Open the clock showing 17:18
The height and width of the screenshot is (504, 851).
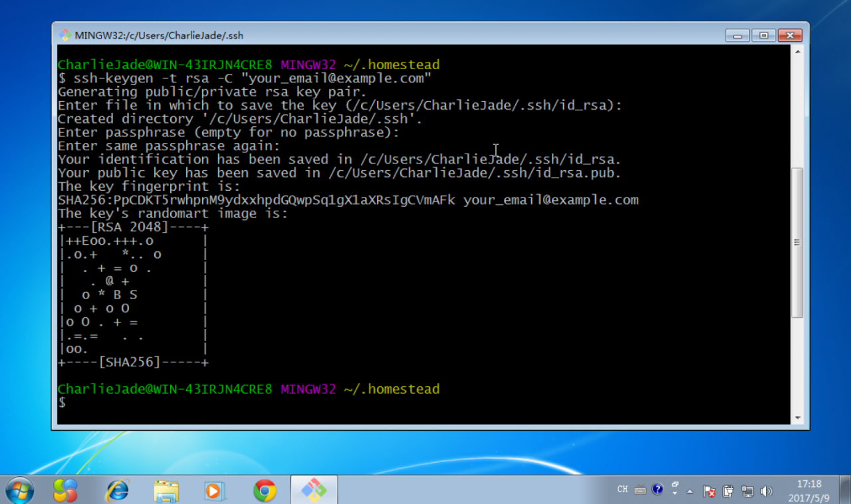[808, 491]
